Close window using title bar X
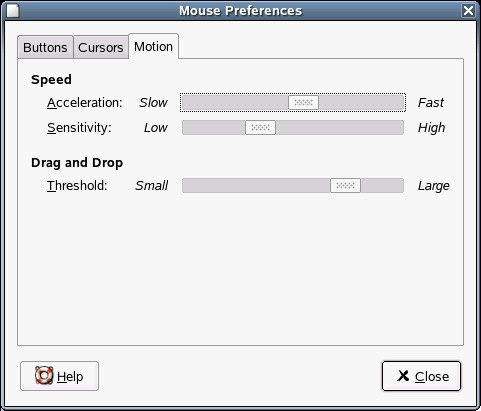Viewport: 481px width, 411px height. [468, 11]
